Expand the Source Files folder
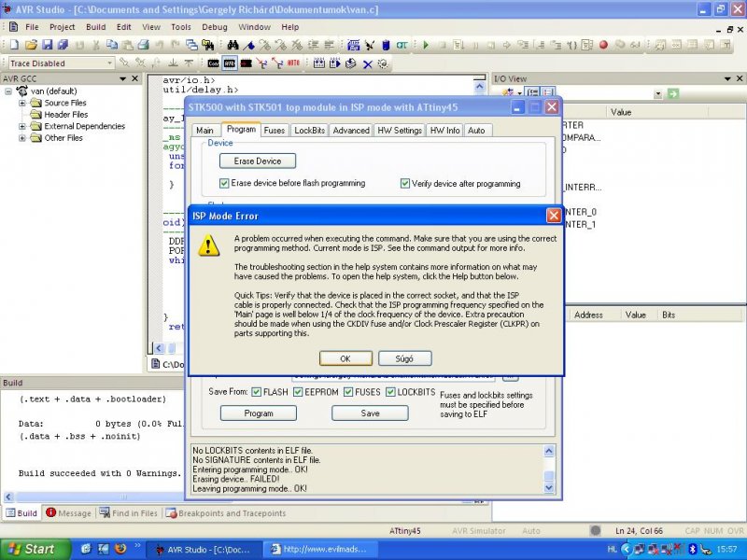Screen dimensions: 747x560 pos(21,103)
